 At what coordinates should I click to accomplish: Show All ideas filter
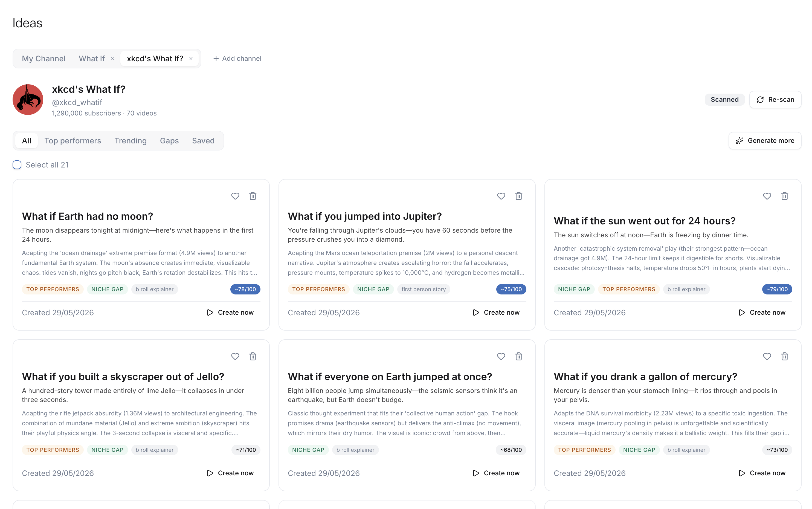27,141
